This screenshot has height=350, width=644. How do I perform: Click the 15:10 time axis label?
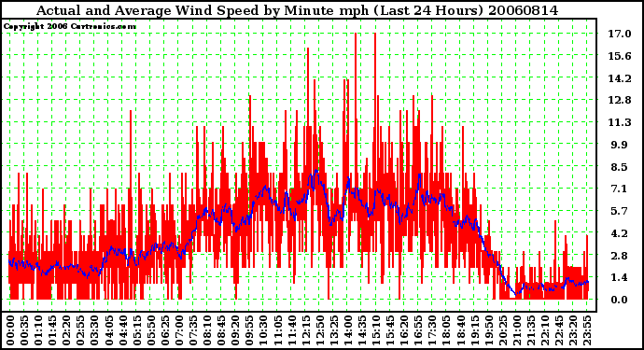tap(375, 330)
